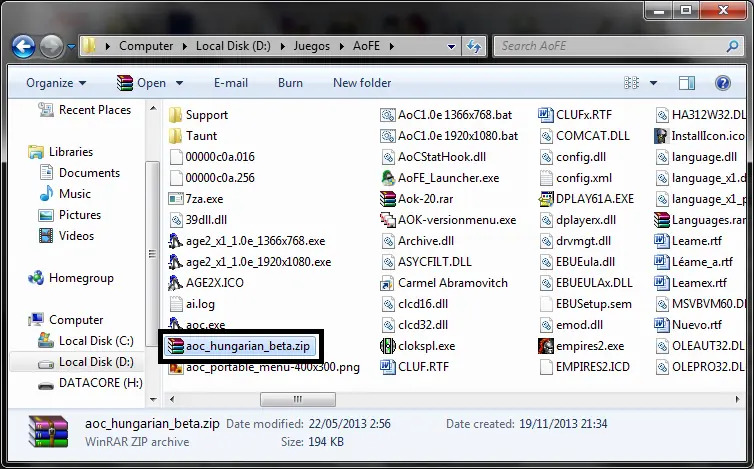Open Documents library in sidebar

tap(79, 173)
